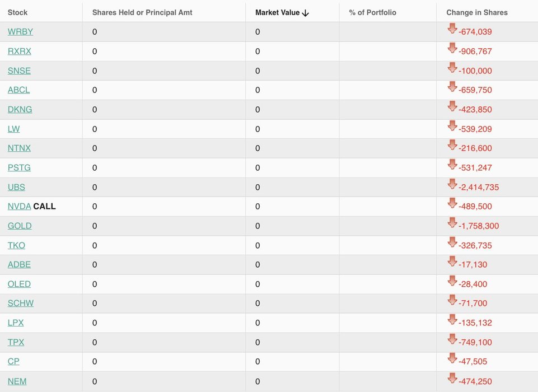Image resolution: width=538 pixels, height=392 pixels.
Task: Click the red down arrow beside -674,039
Action: coord(452,29)
